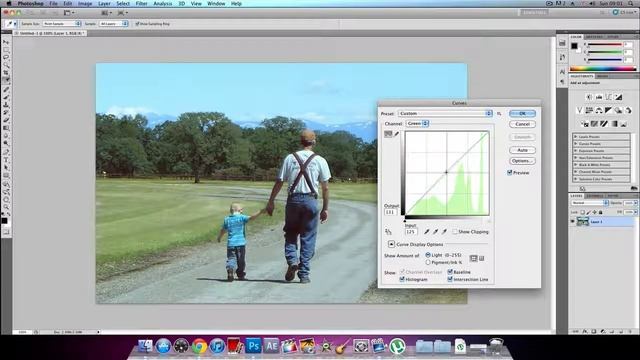Select the Healing Brush tool

[6, 89]
